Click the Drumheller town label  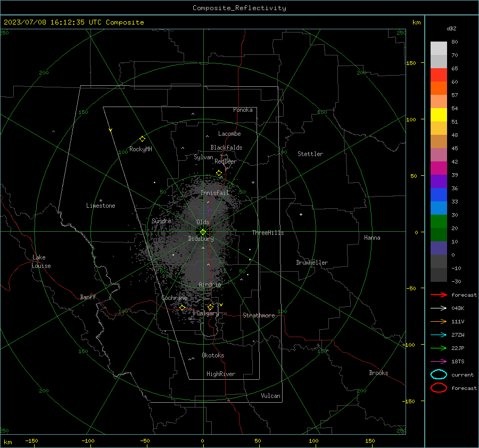pyautogui.click(x=312, y=263)
